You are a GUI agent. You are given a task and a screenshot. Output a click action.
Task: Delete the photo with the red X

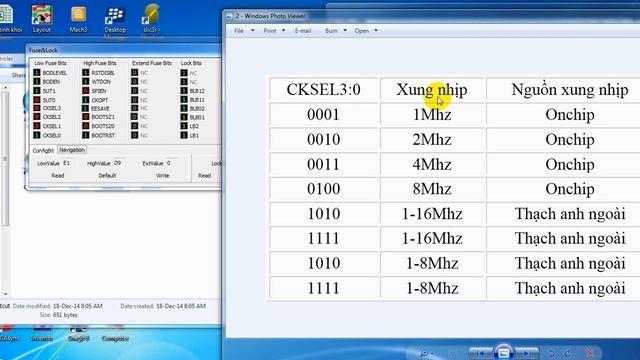[590, 353]
